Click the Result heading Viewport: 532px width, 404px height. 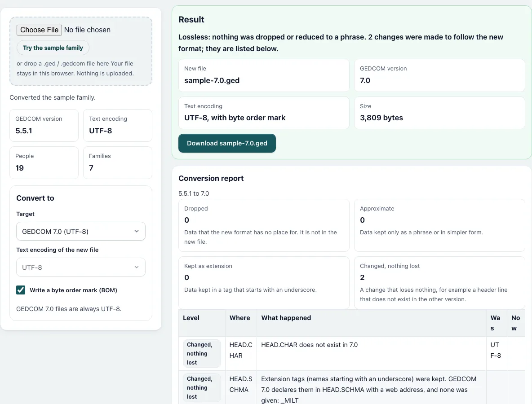(191, 20)
